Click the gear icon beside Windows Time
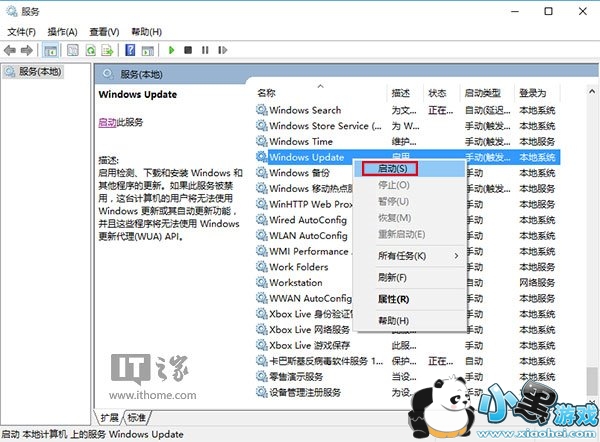This screenshot has height=442, width=600. [262, 142]
